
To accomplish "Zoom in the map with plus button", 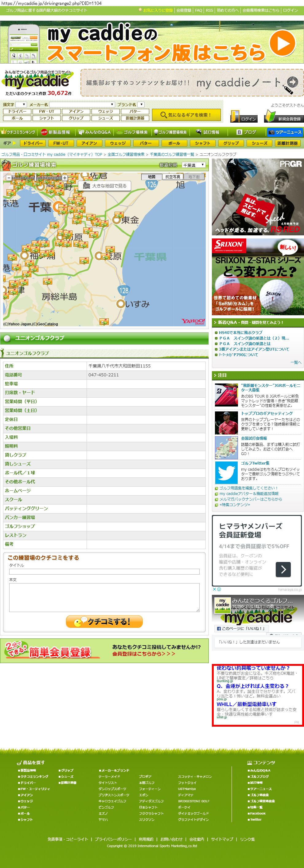I will click(65, 178).
